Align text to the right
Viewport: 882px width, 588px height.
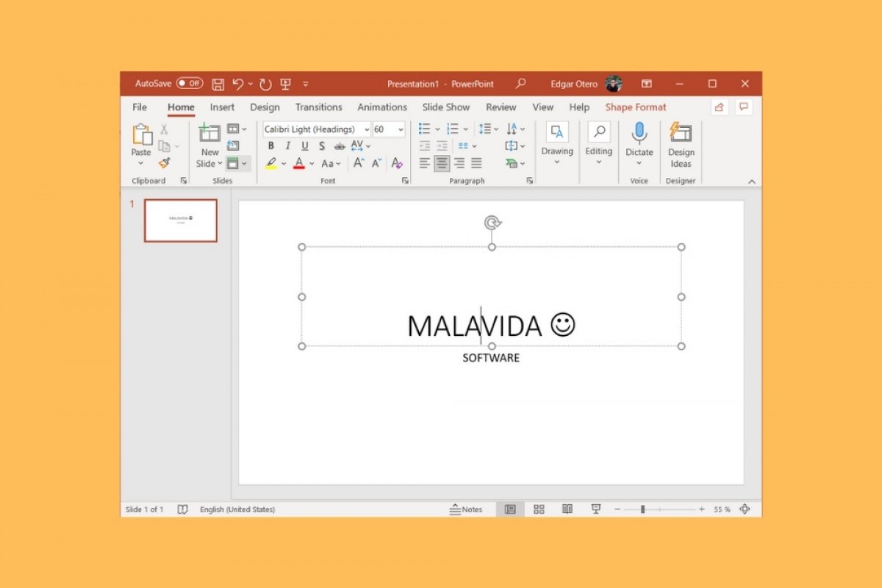pos(459,163)
